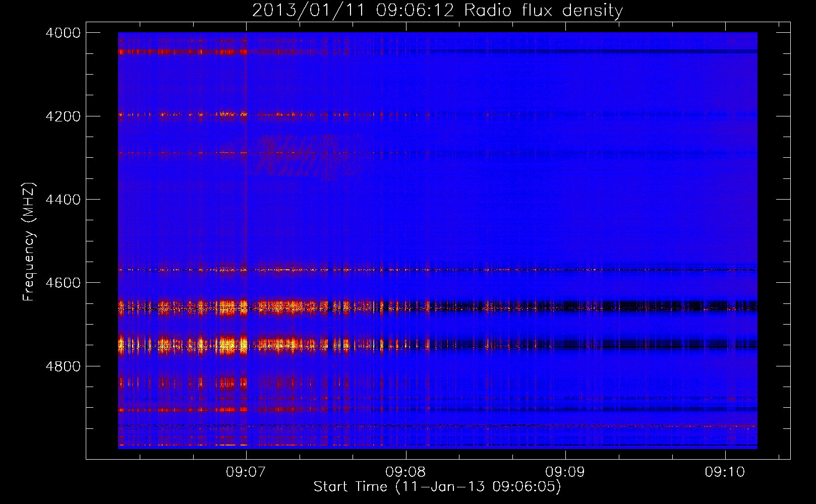Click the 4800 frequency tick label

[63, 366]
